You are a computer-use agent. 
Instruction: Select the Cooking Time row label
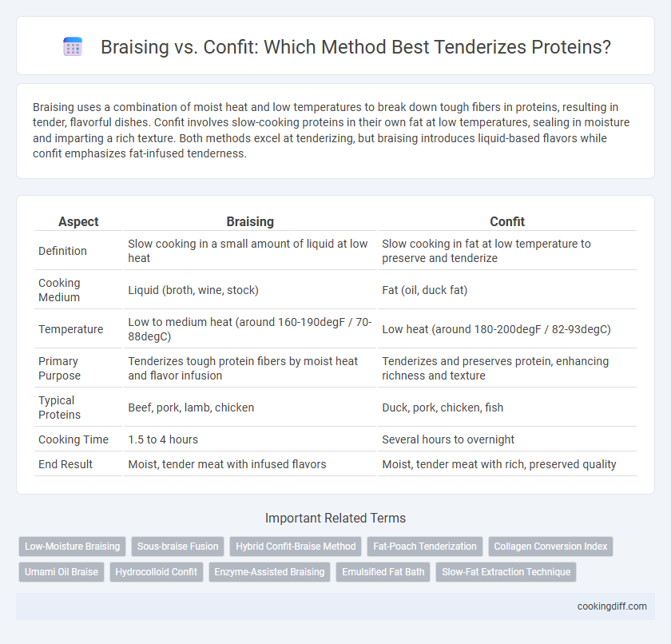tap(73, 439)
